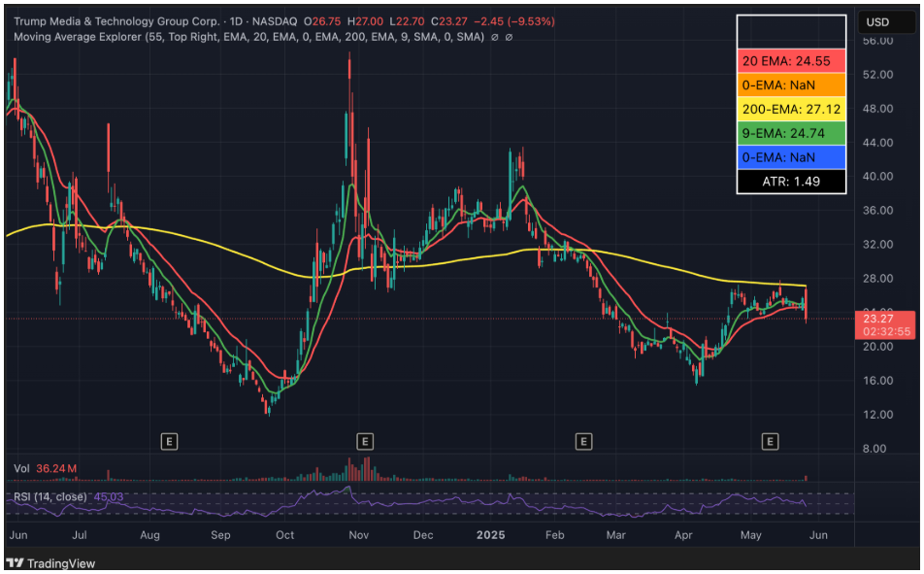Click the 40.00 price axis label
Screen dimensions: 924x574
[878, 177]
